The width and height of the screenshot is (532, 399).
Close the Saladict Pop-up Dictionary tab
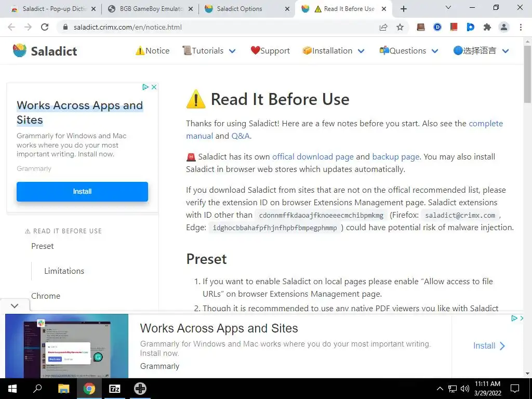pyautogui.click(x=94, y=9)
